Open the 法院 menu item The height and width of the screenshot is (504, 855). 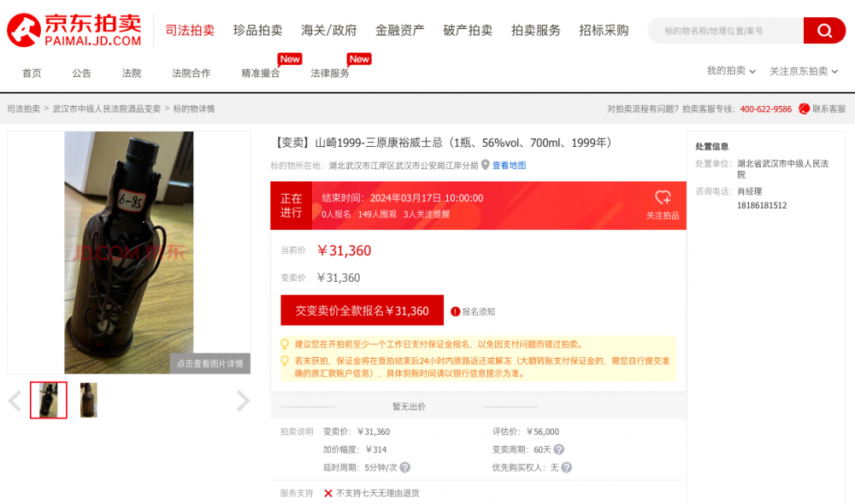point(132,73)
